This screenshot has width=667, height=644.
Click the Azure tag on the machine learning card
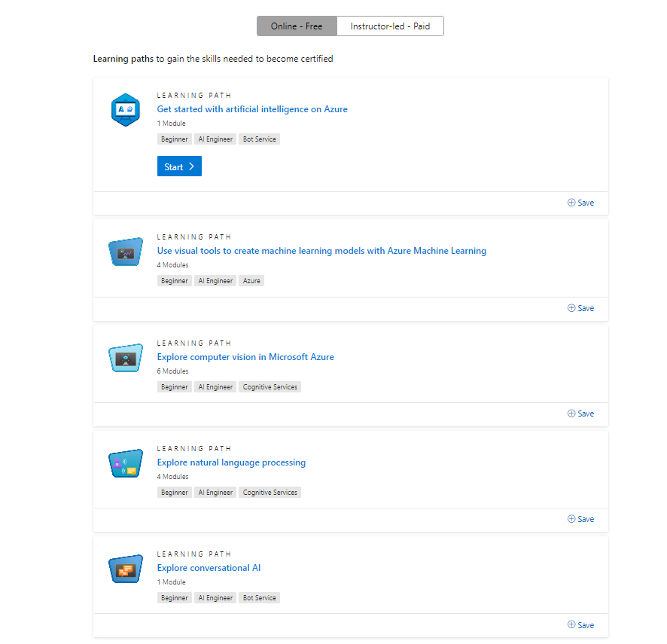251,280
